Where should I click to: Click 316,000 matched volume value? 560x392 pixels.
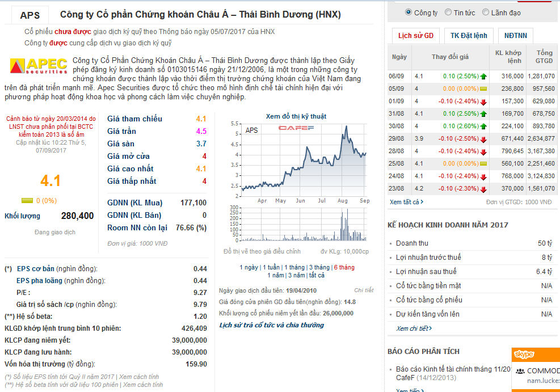click(512, 76)
